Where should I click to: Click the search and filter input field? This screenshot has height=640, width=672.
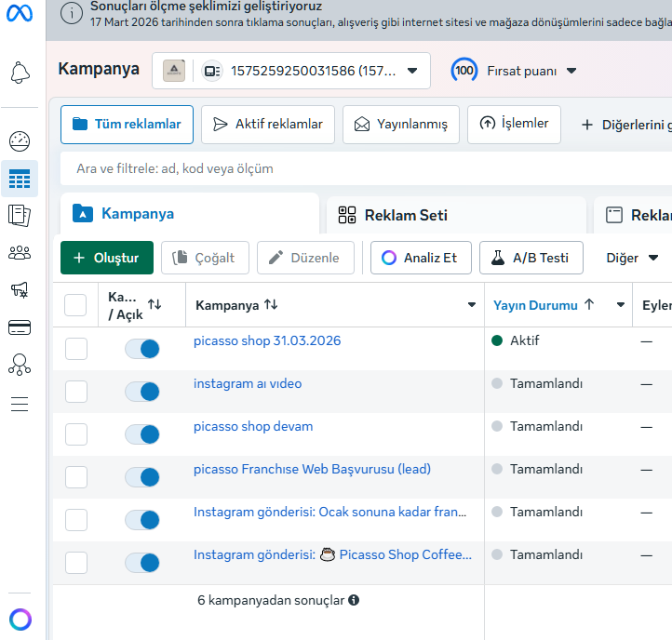(x=363, y=168)
